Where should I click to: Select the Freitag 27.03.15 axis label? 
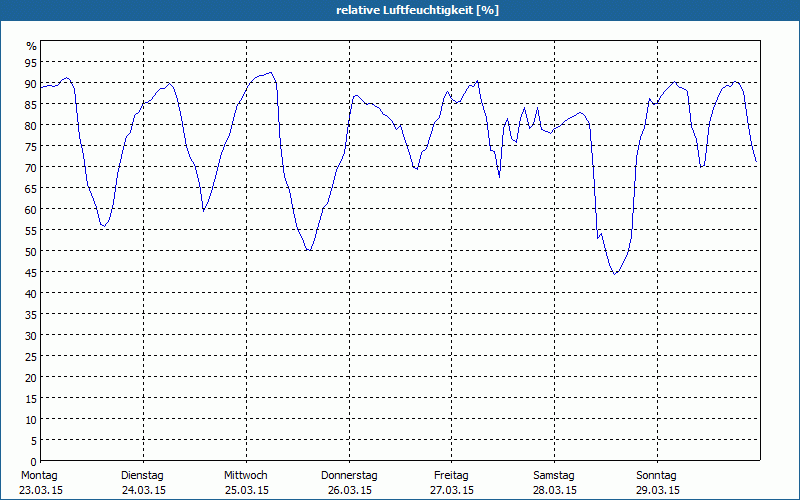452,483
